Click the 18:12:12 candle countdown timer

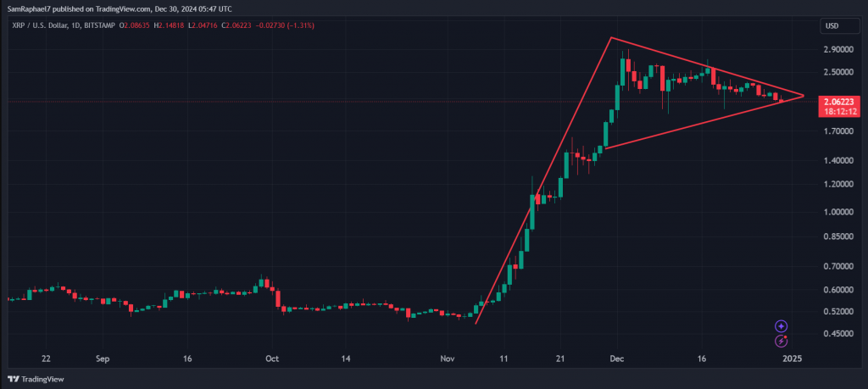click(839, 110)
